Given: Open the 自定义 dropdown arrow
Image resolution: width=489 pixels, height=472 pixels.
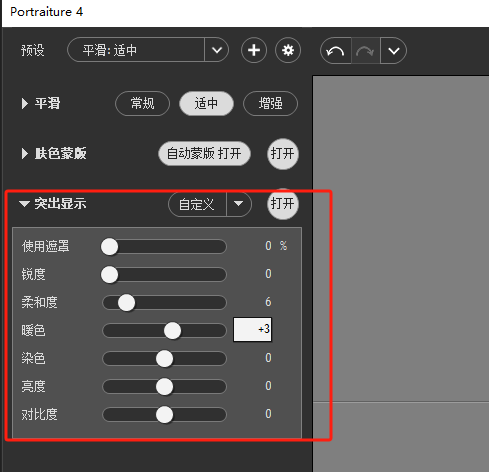Looking at the screenshot, I should 239,204.
